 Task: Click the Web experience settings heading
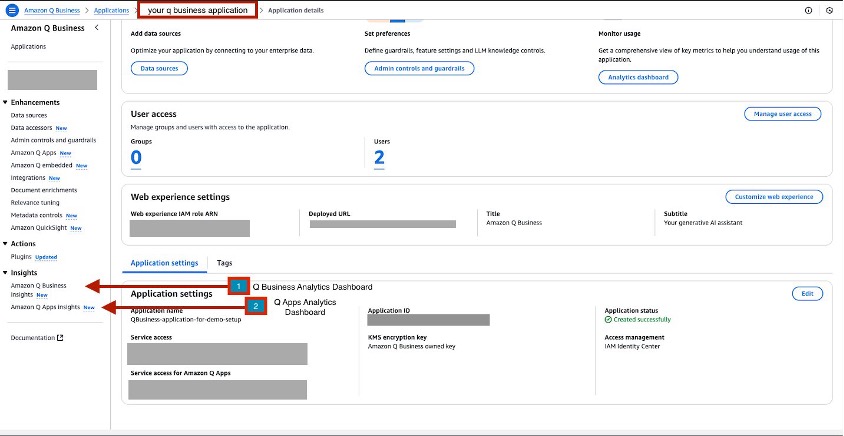tap(180, 197)
